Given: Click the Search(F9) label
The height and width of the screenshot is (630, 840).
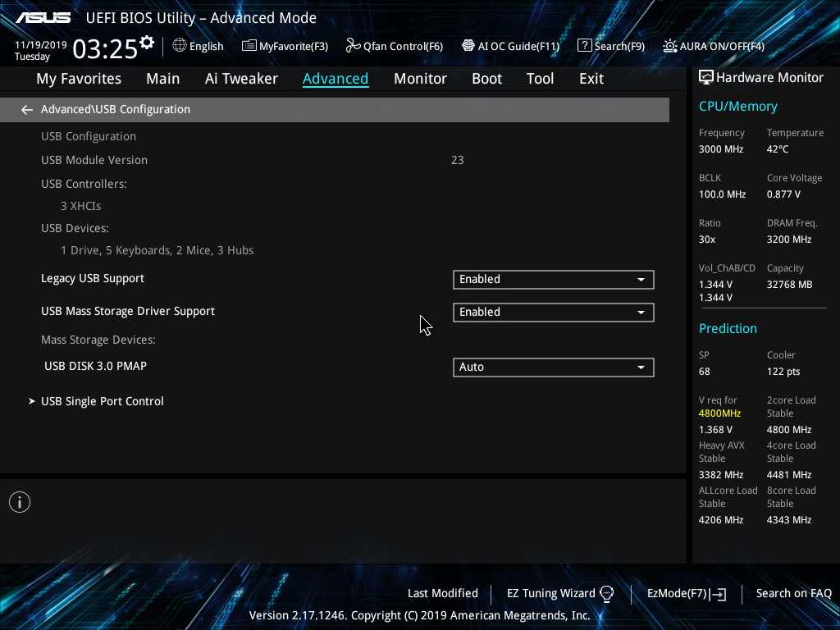Looking at the screenshot, I should (619, 47).
